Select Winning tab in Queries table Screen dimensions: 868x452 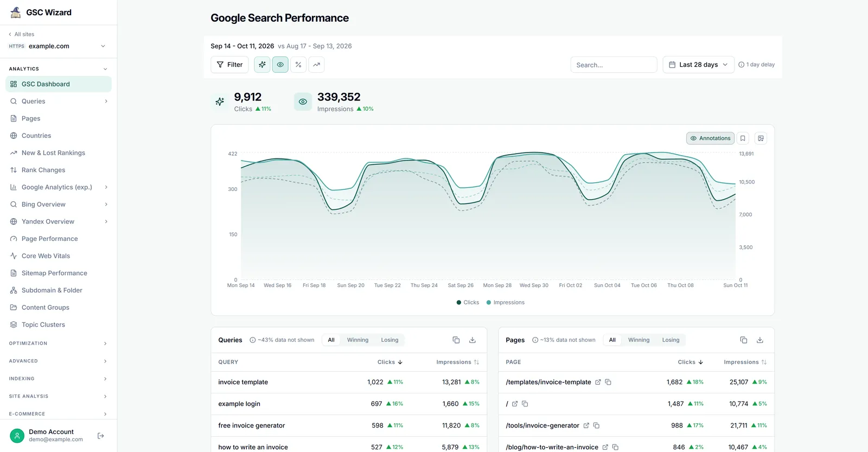click(x=358, y=340)
